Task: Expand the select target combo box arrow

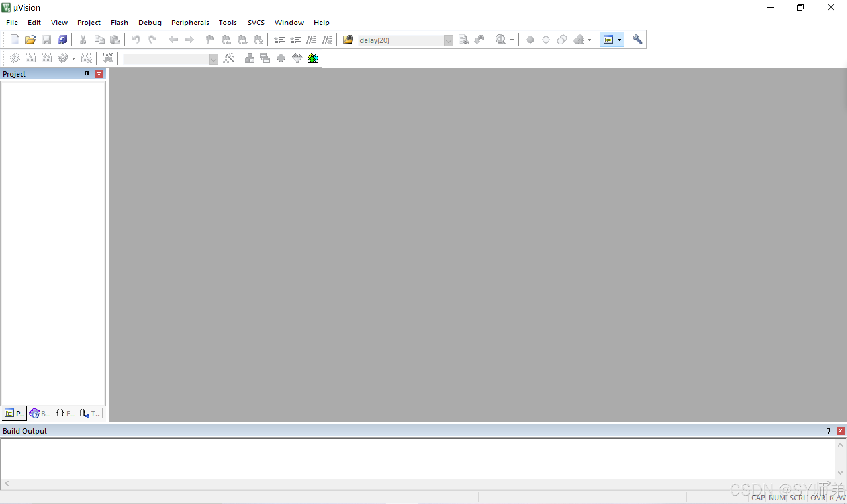Action: tap(213, 59)
